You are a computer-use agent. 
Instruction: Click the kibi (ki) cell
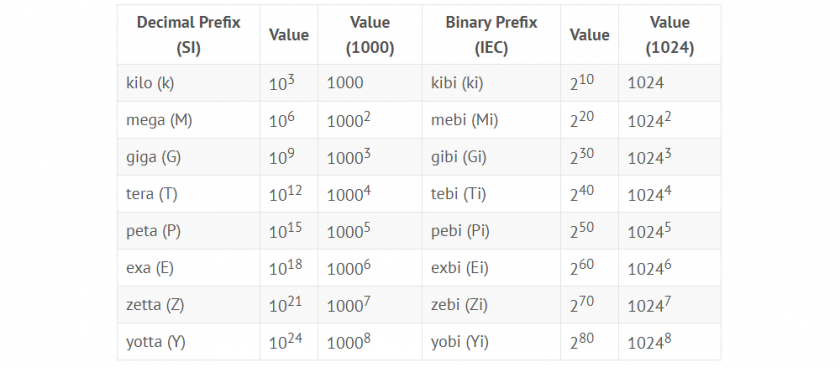pyautogui.click(x=491, y=83)
